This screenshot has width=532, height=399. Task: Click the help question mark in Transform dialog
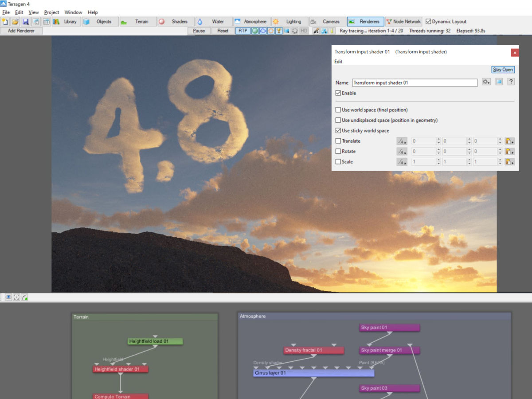click(511, 82)
